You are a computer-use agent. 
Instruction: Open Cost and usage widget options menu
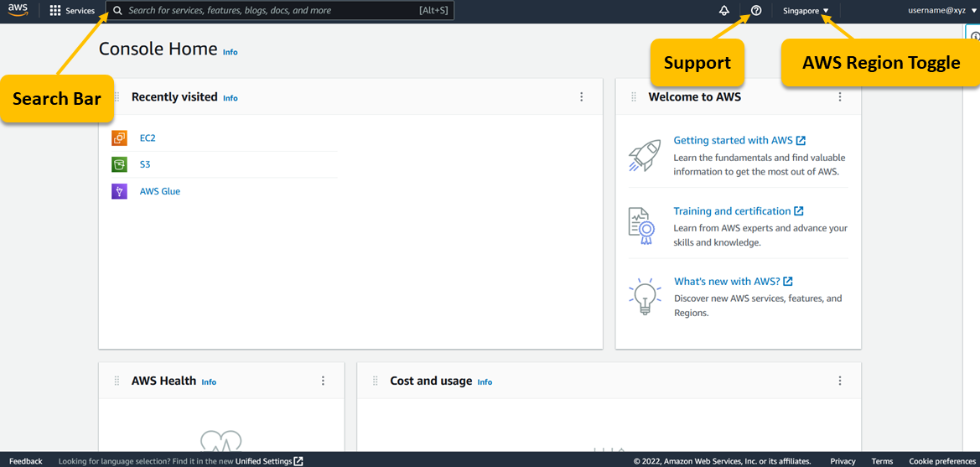(x=840, y=381)
